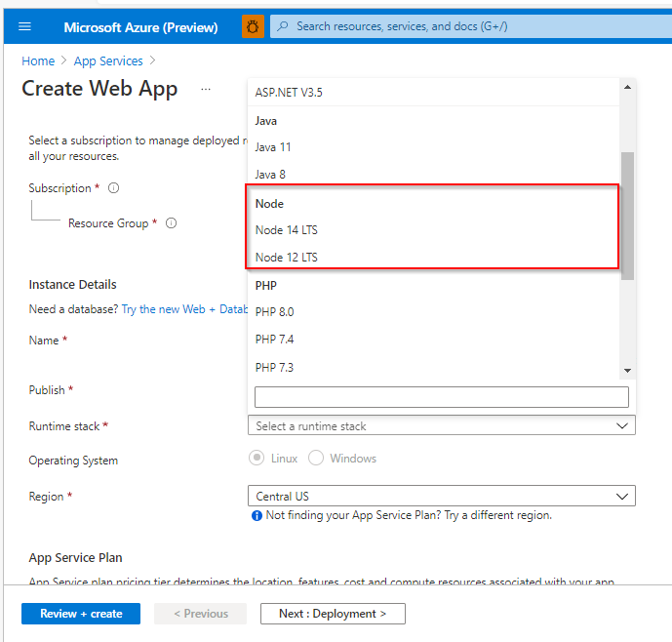Open the Region dropdown showing Central US

click(442, 497)
